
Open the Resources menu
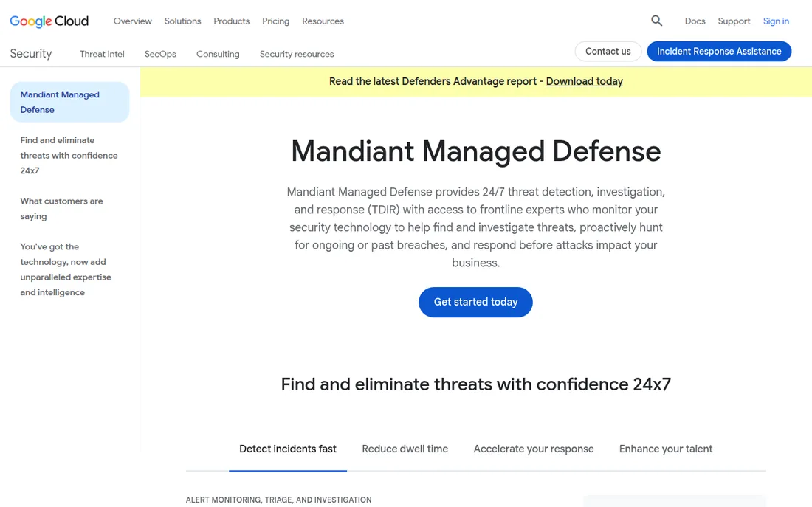tap(323, 21)
